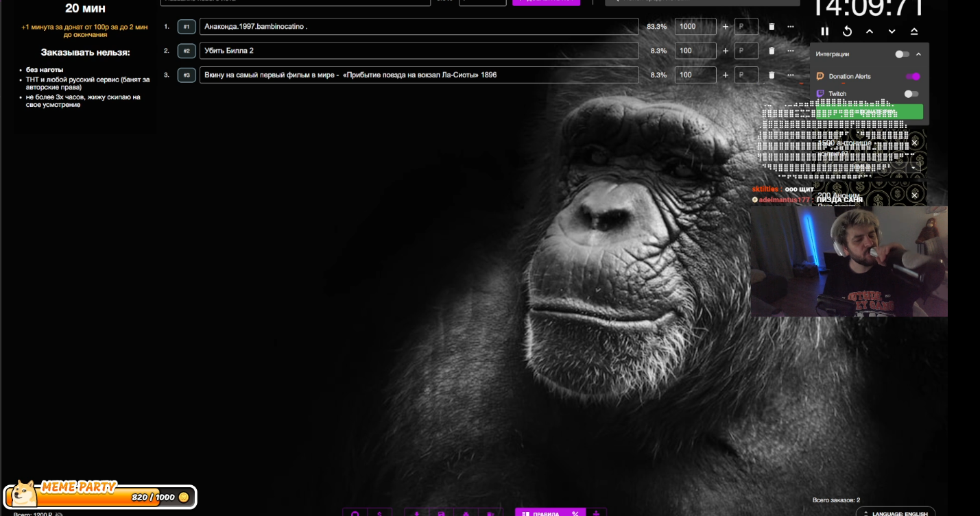Disable the Donation Alerts integration switch

[913, 76]
